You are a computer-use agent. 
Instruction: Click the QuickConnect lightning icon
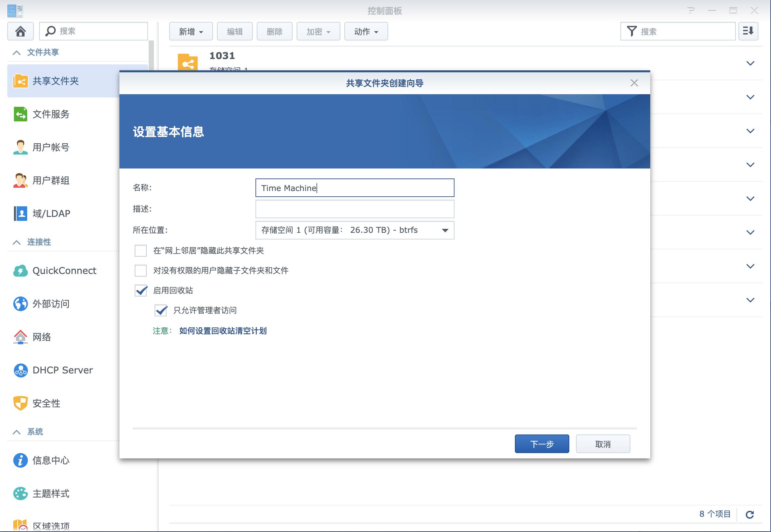tap(20, 271)
